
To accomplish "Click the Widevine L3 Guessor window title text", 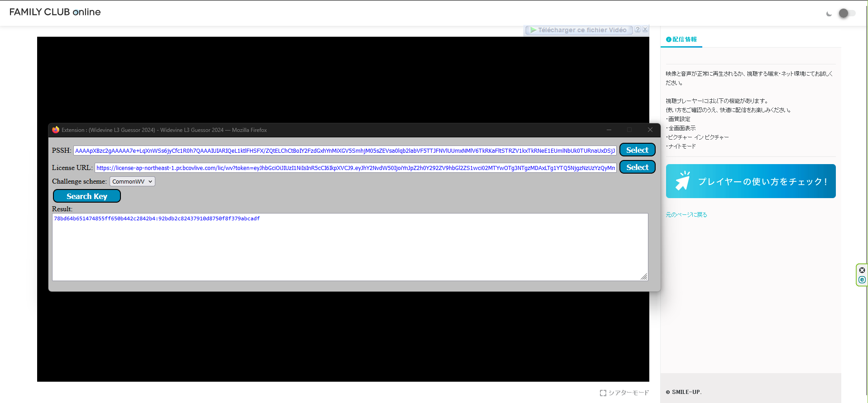I will pyautogui.click(x=164, y=130).
